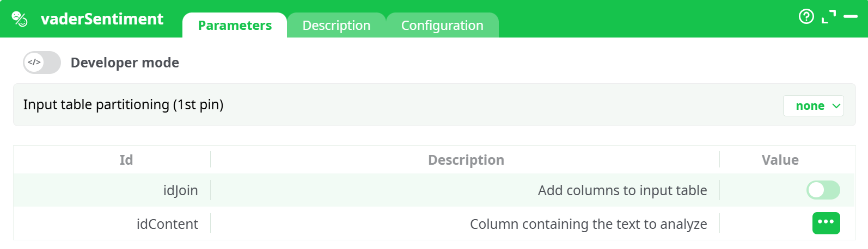Enable the Developer mode switch

tap(42, 63)
